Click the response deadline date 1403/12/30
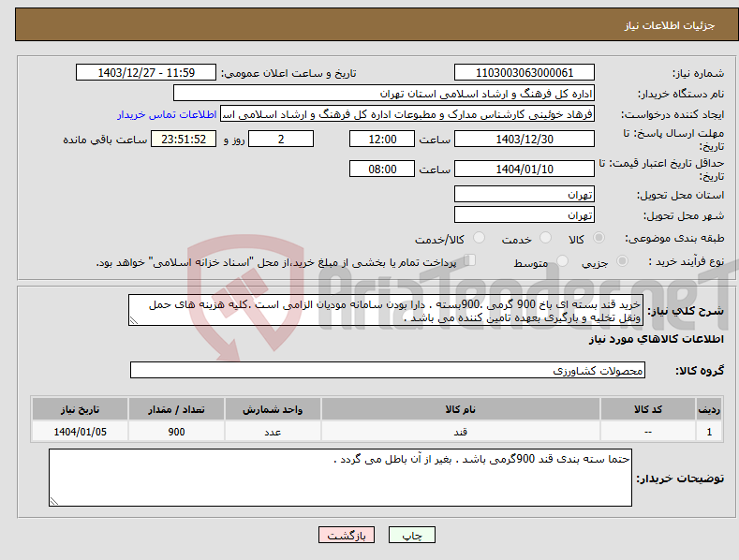This screenshot has width=739, height=560. (525, 139)
